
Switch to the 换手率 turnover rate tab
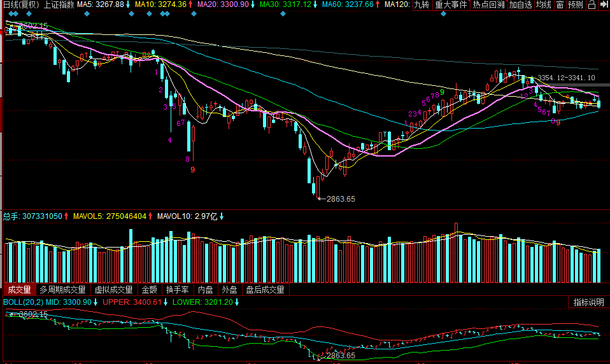[178, 290]
